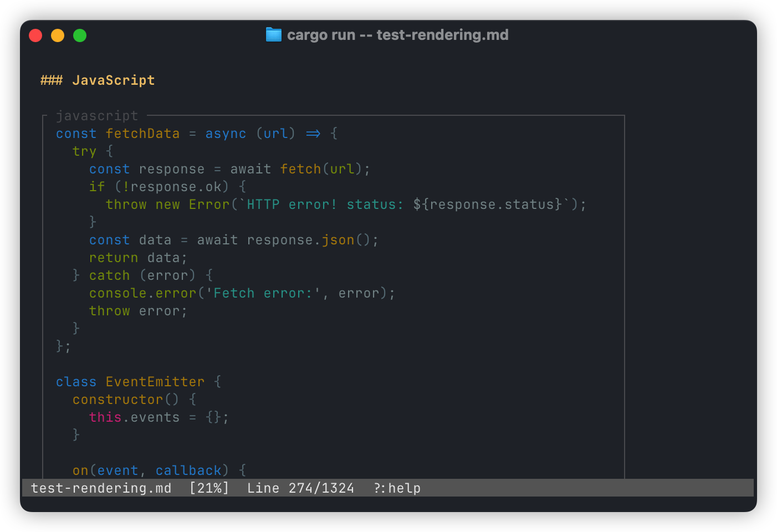Image resolution: width=777 pixels, height=532 pixels.
Task: Click the 'fetchData' function name
Action: 142,134
